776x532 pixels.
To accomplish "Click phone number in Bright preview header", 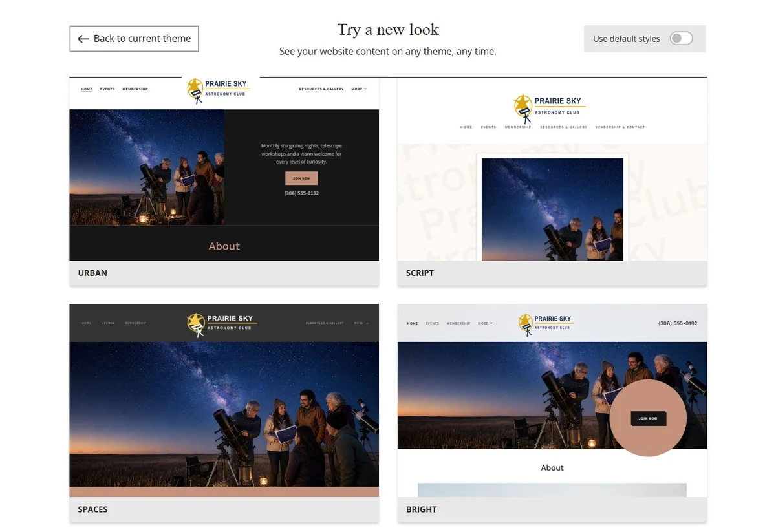I will point(678,323).
